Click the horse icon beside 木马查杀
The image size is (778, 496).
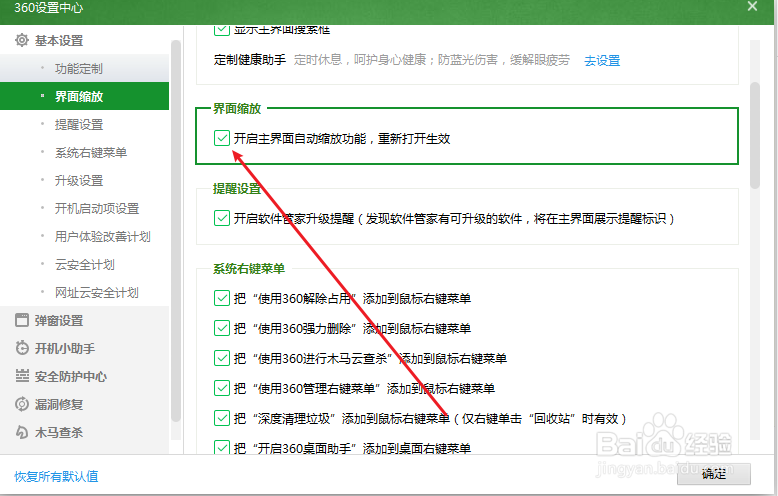(x=22, y=432)
